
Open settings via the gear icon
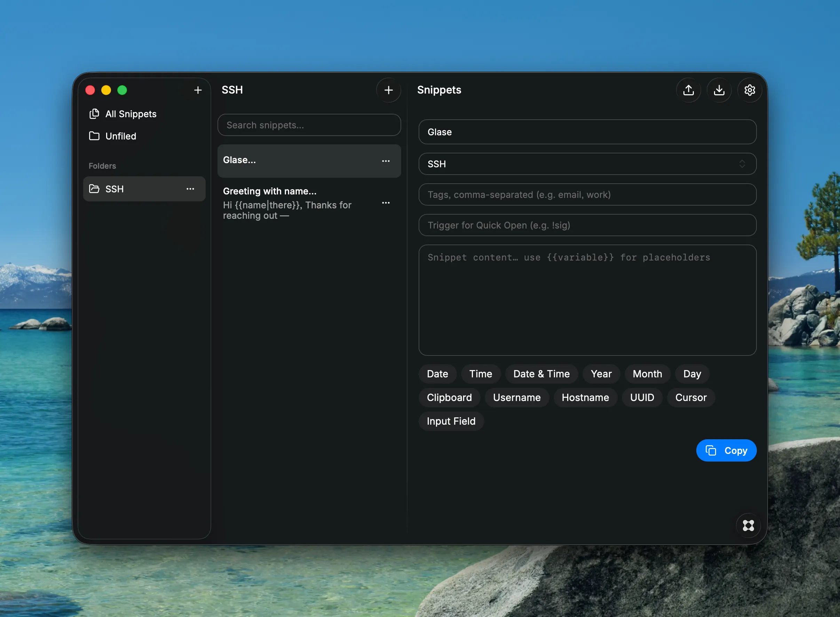point(750,90)
